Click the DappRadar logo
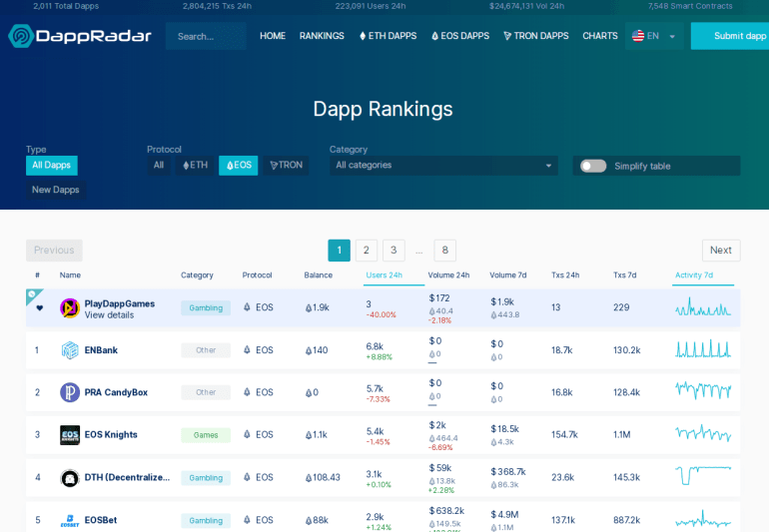The height and width of the screenshot is (532, 769). coord(80,36)
